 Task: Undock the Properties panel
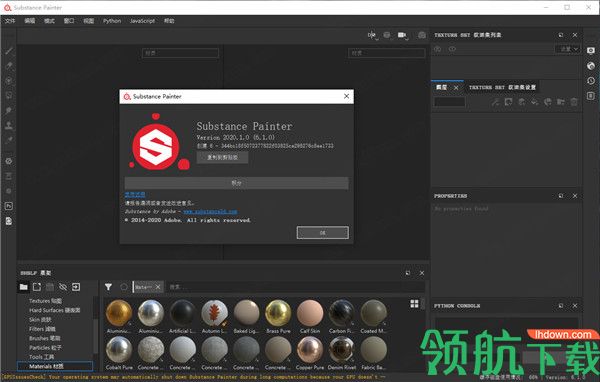point(561,196)
